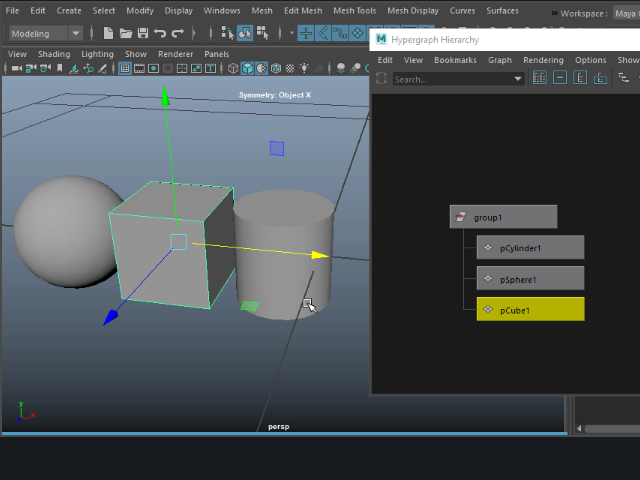The width and height of the screenshot is (640, 480).
Task: Click the New Scene file icon
Action: point(109,33)
